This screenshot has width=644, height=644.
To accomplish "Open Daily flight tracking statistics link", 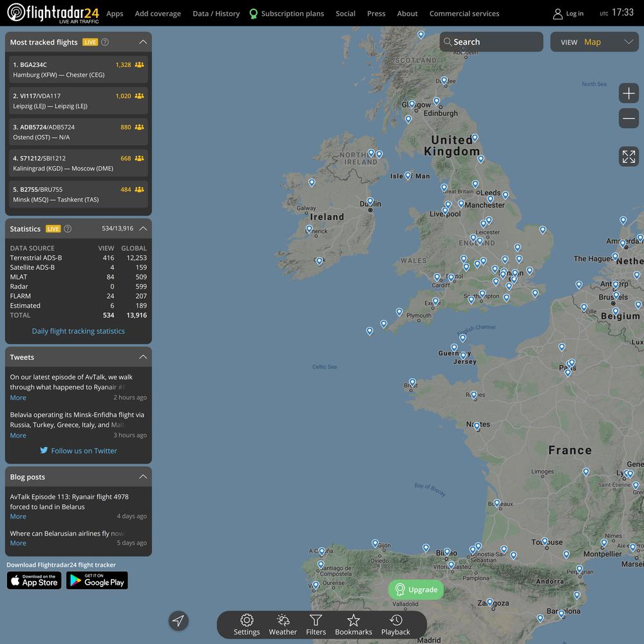I will click(79, 330).
